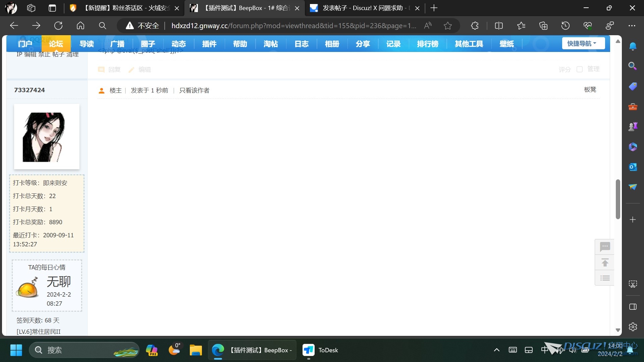Add this page to favorites with the star

(x=448, y=26)
